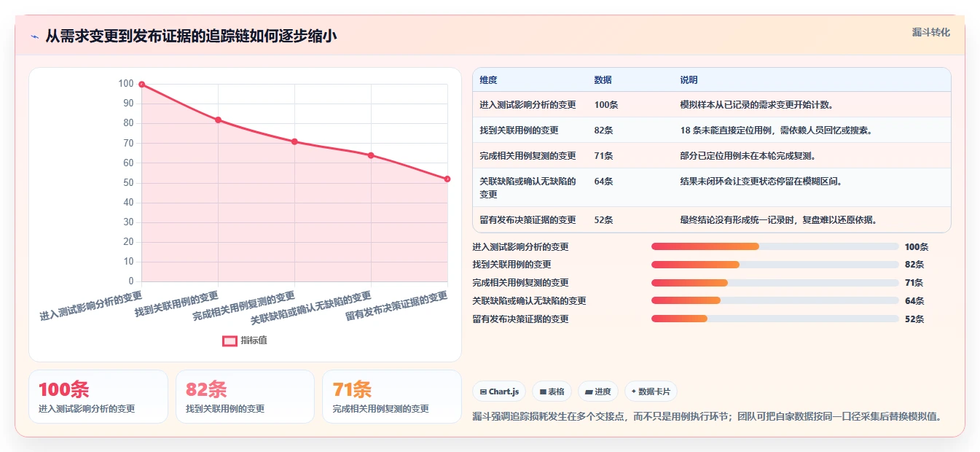Image resolution: width=980 pixels, height=452 pixels.
Task: Click the 52条 progress bar
Action: [775, 319]
